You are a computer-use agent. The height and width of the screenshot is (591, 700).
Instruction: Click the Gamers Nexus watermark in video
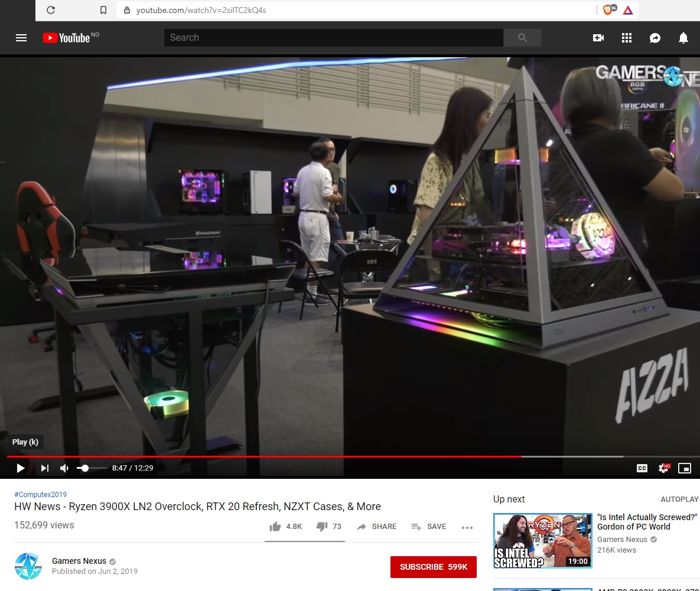tap(647, 74)
